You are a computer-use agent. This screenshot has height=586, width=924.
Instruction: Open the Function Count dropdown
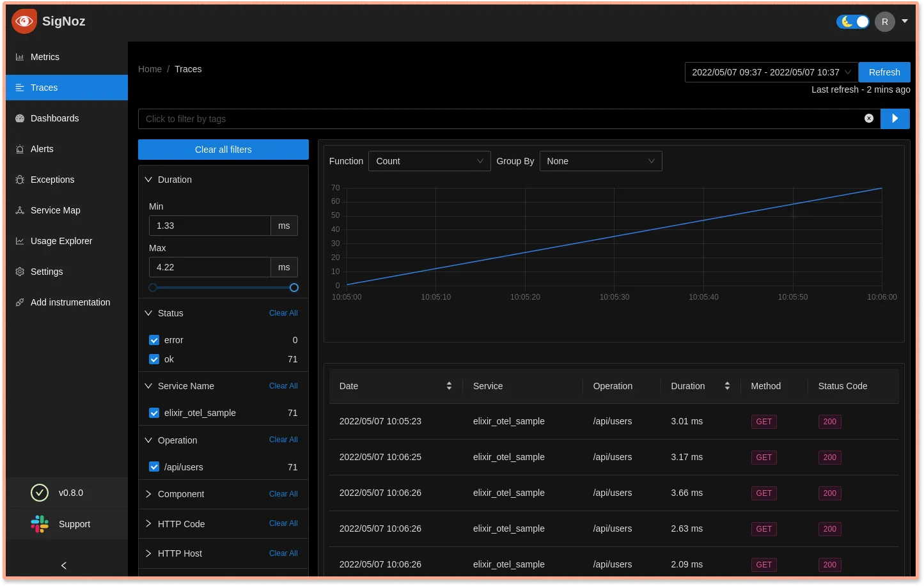pyautogui.click(x=430, y=161)
